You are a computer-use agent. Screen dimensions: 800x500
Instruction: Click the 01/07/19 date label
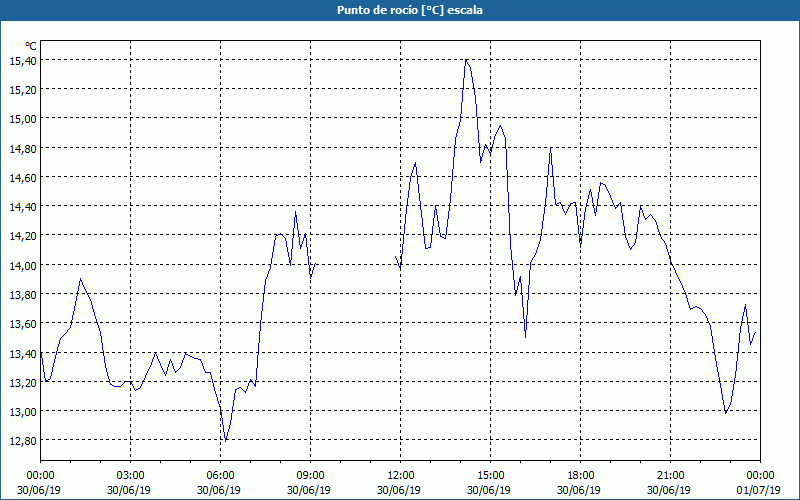pyautogui.click(x=759, y=490)
